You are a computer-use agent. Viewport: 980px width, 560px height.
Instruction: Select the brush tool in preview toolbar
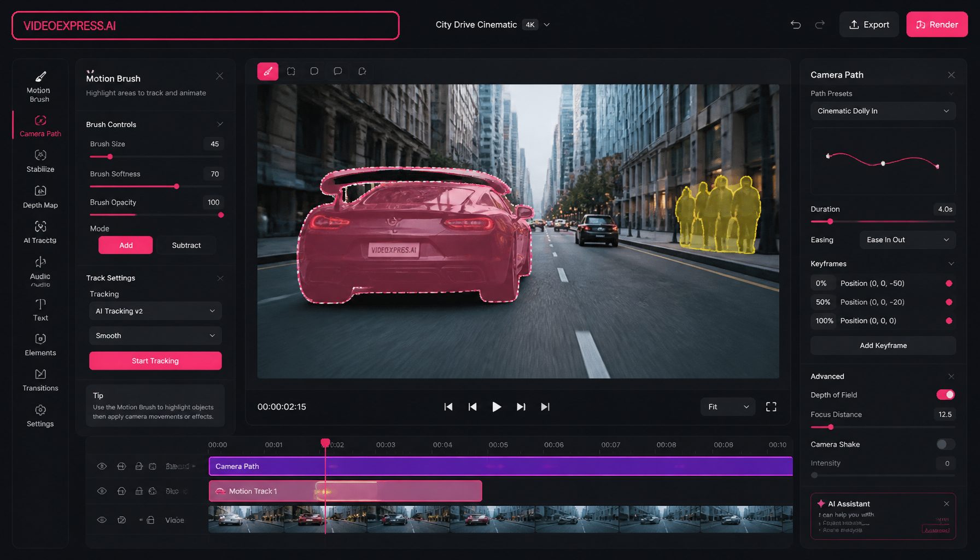(x=267, y=71)
